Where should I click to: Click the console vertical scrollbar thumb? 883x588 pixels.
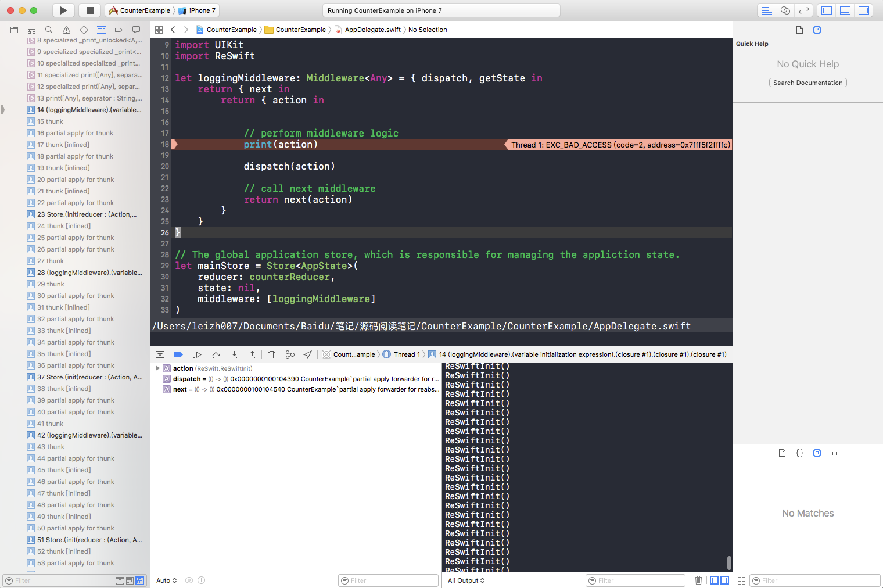point(729,562)
